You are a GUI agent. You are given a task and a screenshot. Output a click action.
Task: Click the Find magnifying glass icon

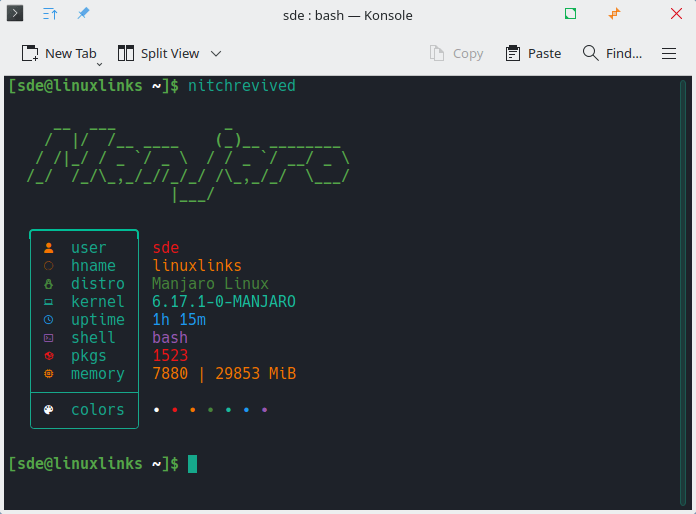591,53
